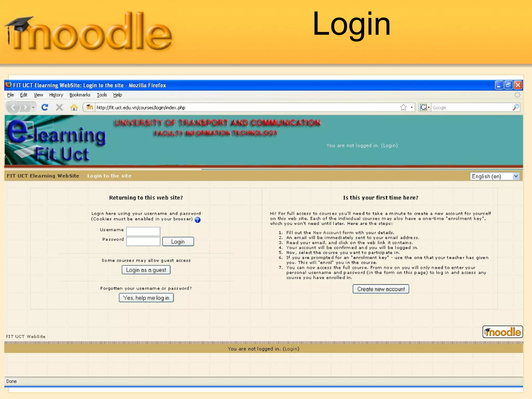Screen dimensions: 532x399
Task: Click Login as a guest button
Action: tap(146, 270)
